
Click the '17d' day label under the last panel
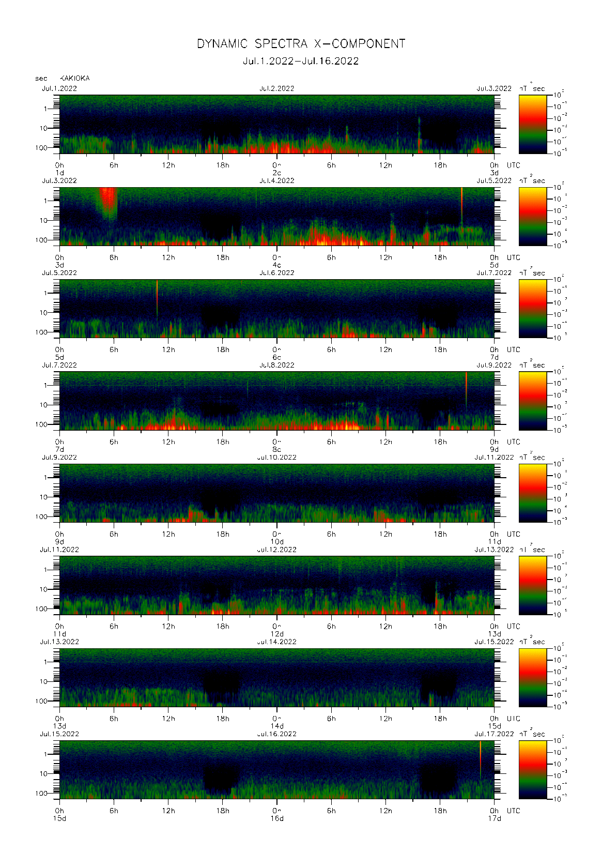(x=495, y=818)
